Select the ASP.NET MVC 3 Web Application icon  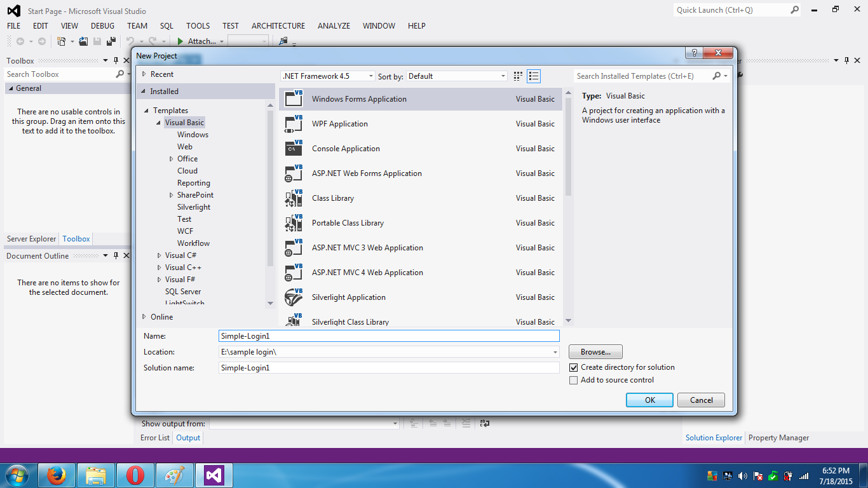tap(294, 247)
